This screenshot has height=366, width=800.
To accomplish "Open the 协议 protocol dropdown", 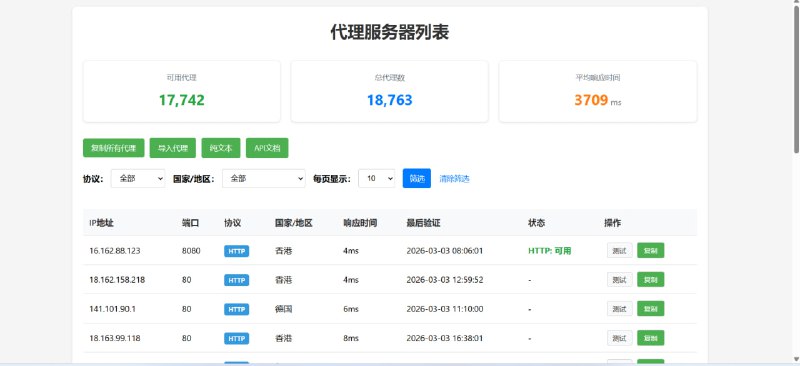I will tap(138, 178).
